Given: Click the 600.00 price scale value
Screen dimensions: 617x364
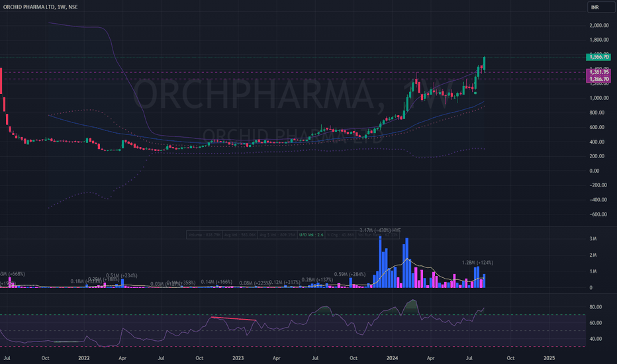Looking at the screenshot, I should click(597, 127).
